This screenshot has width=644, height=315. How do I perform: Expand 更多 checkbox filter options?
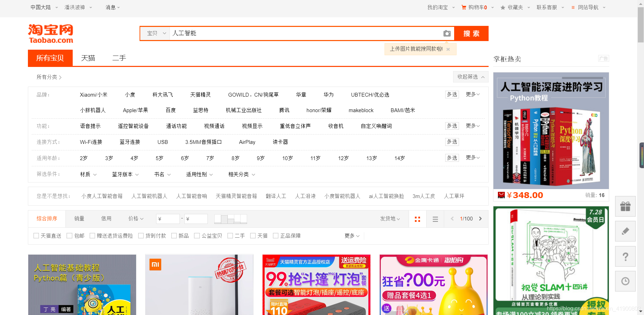[x=352, y=236]
